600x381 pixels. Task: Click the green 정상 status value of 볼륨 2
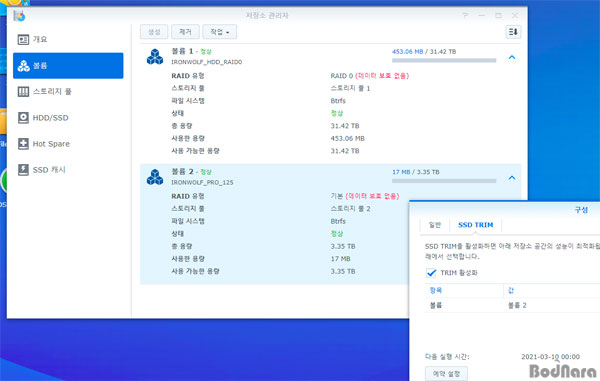[337, 234]
